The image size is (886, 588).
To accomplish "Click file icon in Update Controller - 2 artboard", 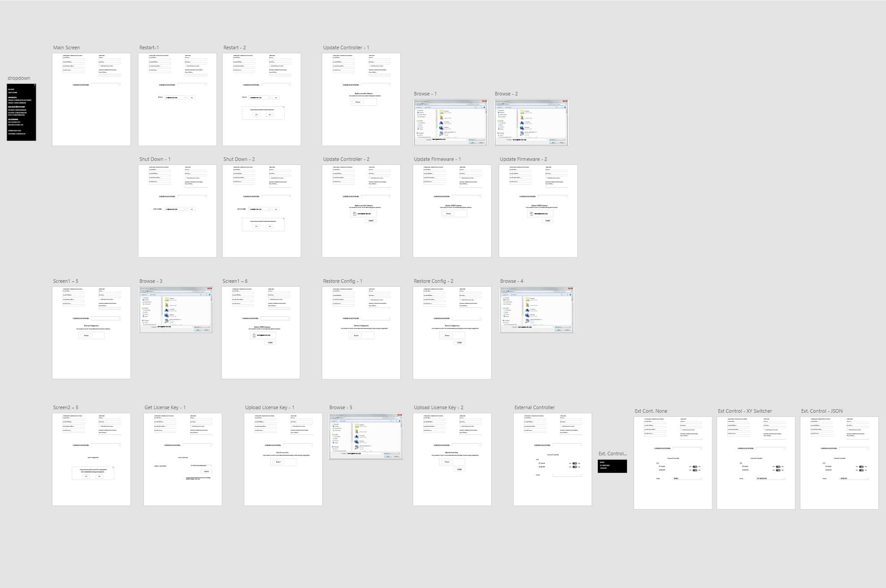I will 354,214.
